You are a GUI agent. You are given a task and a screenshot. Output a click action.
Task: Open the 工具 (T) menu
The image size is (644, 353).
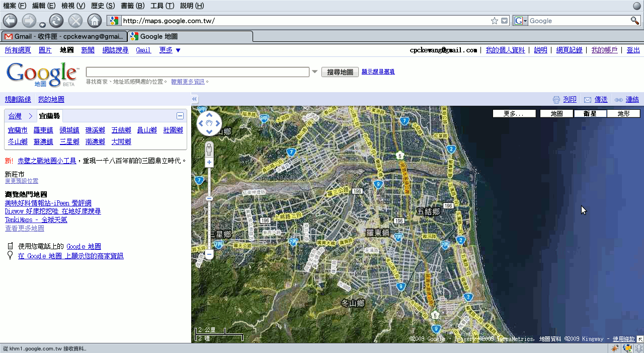[163, 6]
